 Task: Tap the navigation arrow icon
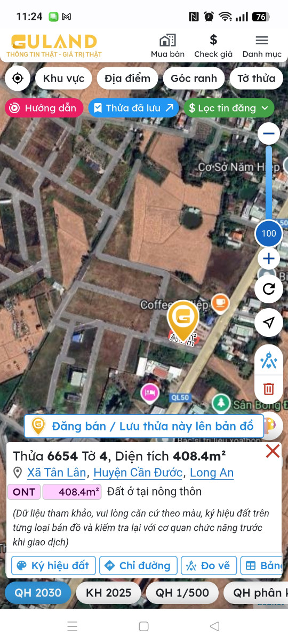pos(269,323)
